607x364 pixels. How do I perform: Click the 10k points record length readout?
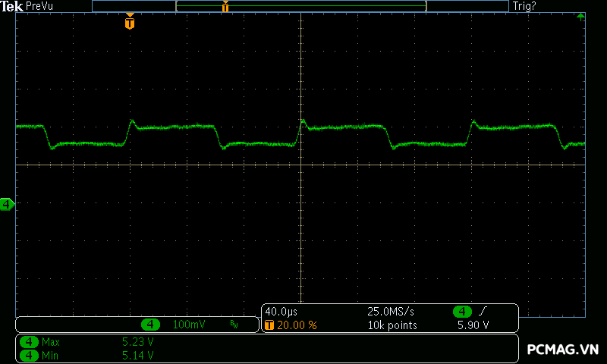coord(392,325)
